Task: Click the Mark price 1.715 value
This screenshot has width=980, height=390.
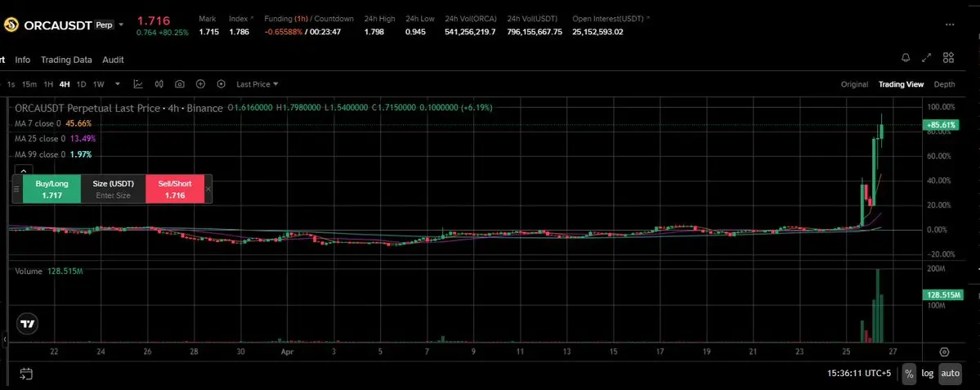Action: pos(208,32)
